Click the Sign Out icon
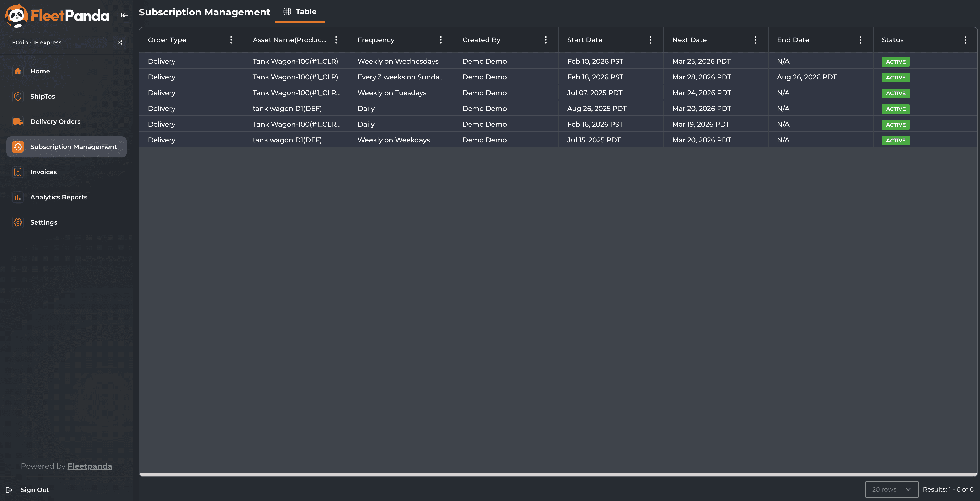Image resolution: width=980 pixels, height=501 pixels. 9,490
